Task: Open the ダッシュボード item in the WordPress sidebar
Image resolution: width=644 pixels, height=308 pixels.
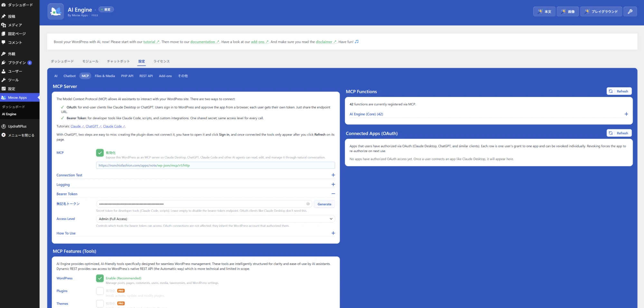Action: click(20, 5)
